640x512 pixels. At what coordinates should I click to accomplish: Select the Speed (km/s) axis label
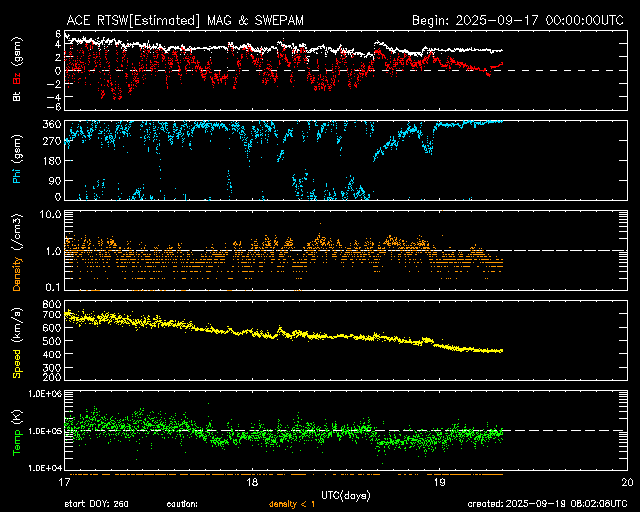(17, 342)
